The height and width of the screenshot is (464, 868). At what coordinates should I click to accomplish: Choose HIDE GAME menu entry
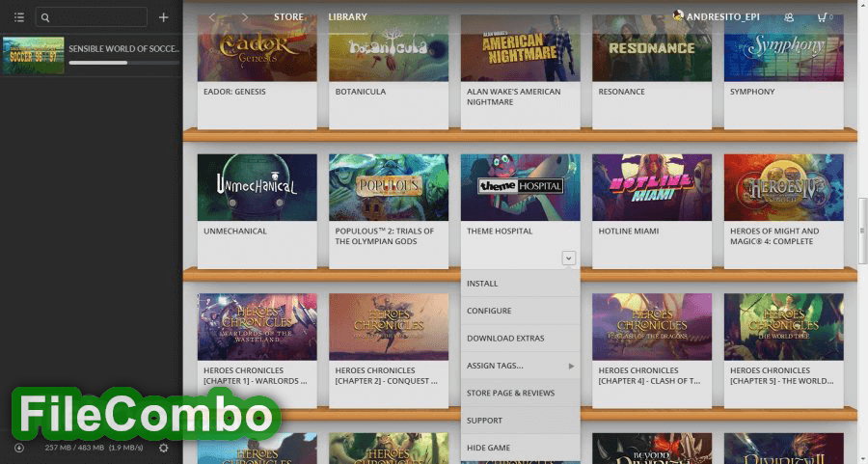[521, 448]
